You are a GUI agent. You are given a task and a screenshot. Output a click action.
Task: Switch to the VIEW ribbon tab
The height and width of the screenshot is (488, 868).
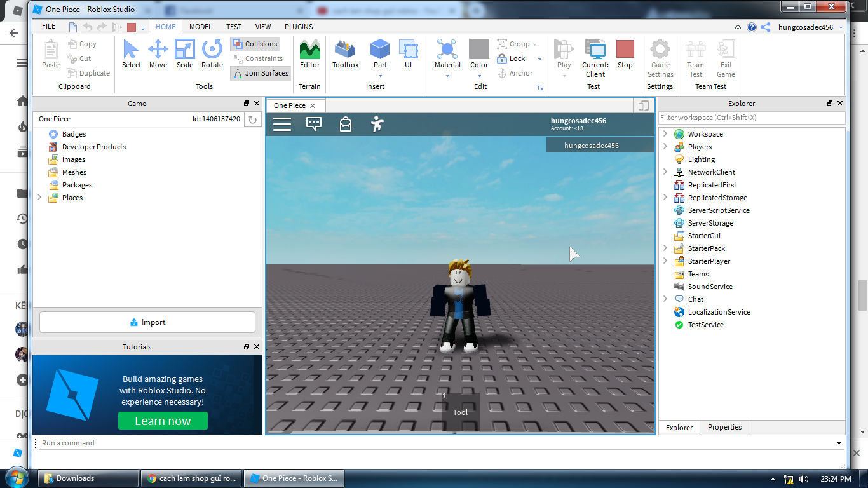click(x=263, y=27)
